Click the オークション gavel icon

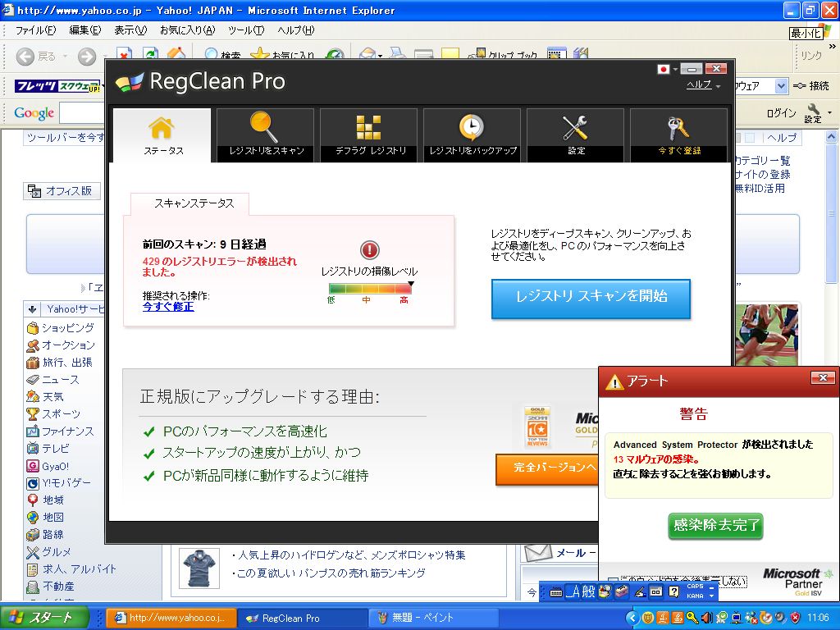(33, 345)
